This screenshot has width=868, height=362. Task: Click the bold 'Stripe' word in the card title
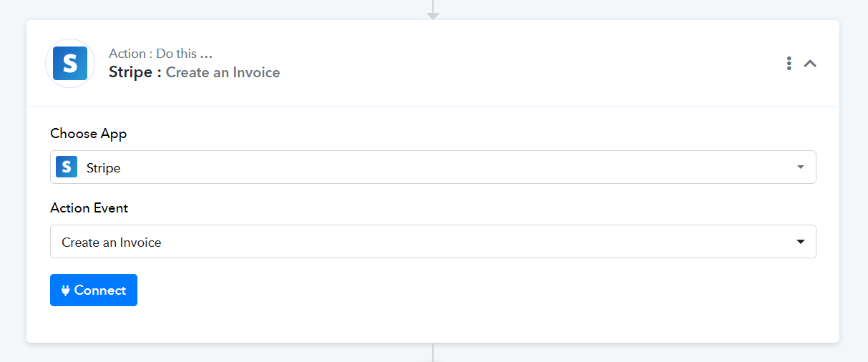[130, 72]
